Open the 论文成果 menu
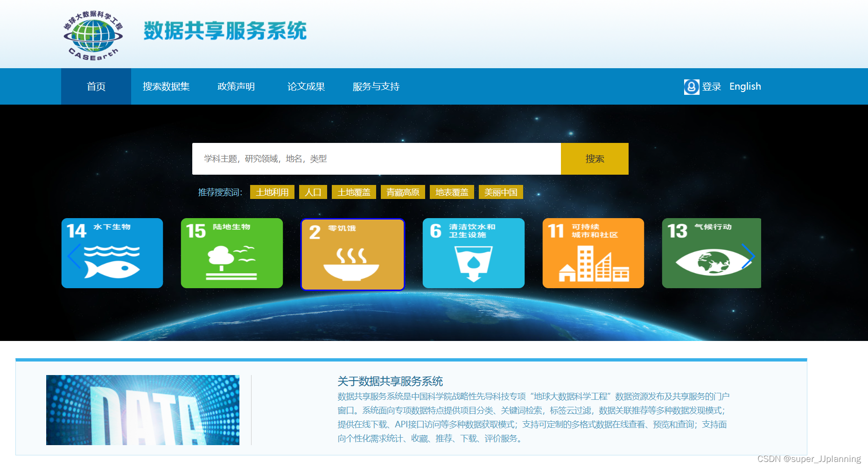The image size is (868, 468). click(x=306, y=86)
